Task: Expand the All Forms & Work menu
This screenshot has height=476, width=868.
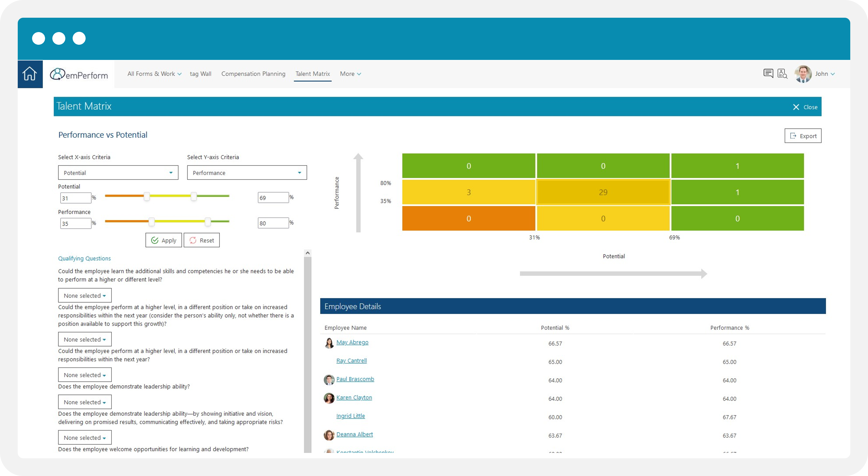Action: pyautogui.click(x=154, y=74)
